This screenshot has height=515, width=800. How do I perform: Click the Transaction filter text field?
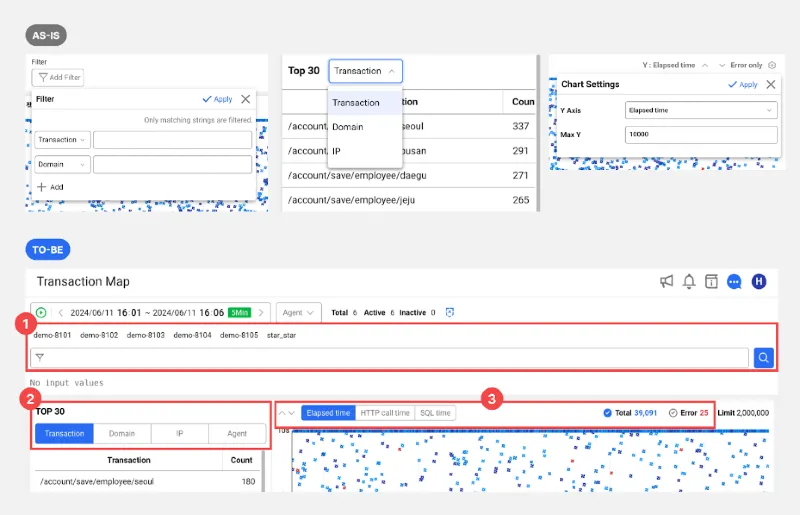tap(172, 140)
